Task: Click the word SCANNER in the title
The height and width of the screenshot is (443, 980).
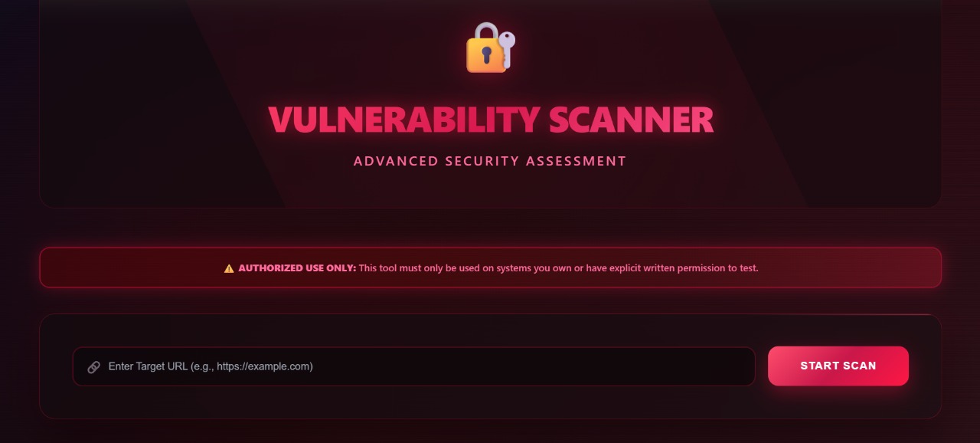Action: [x=631, y=120]
